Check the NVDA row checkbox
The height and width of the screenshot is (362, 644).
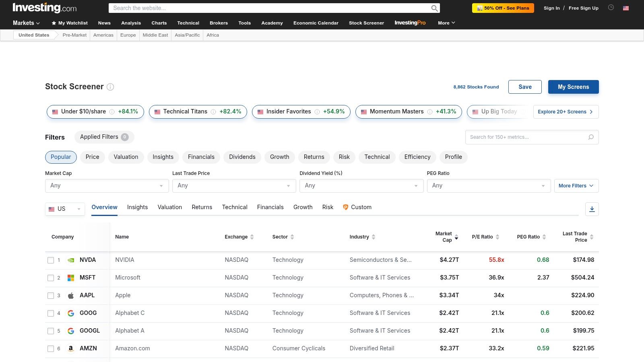51,260
